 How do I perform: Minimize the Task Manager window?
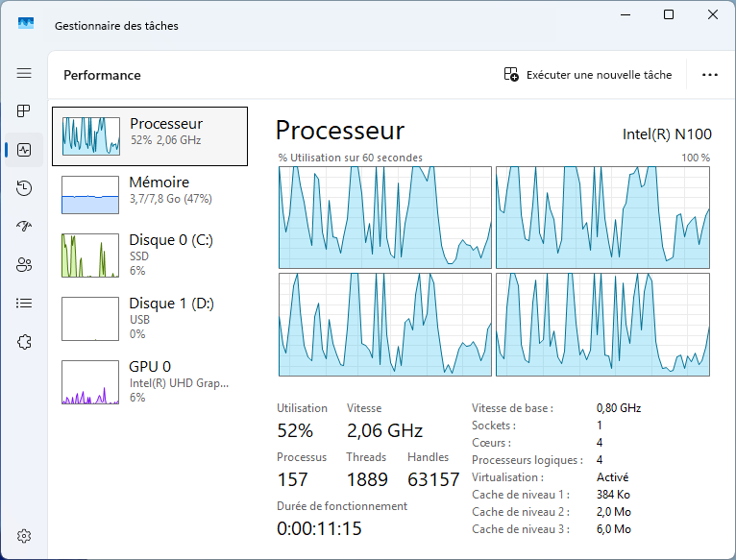pos(626,14)
